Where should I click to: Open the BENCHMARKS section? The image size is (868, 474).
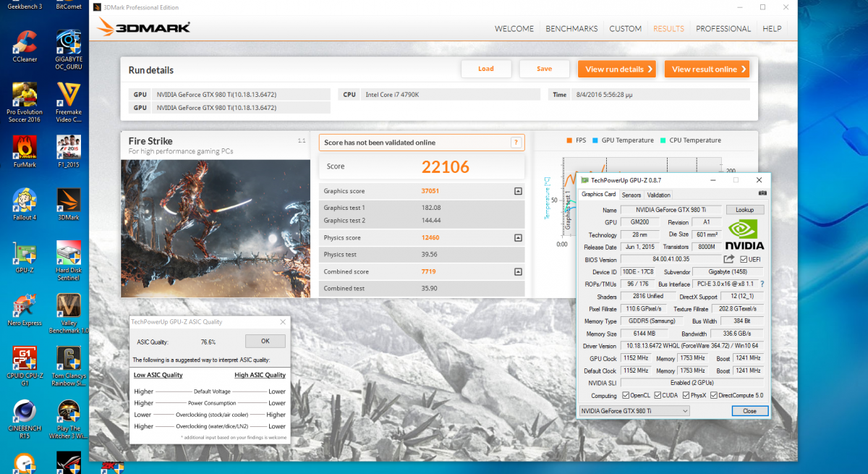[571, 29]
